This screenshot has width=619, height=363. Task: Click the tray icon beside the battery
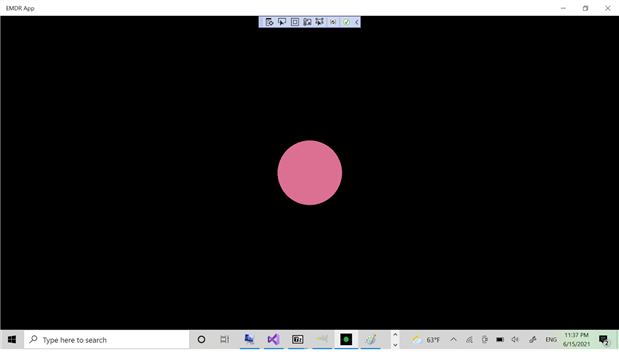[x=484, y=339]
